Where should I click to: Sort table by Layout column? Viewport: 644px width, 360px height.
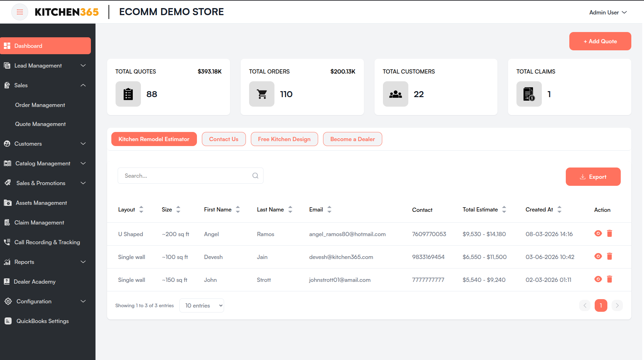pos(141,209)
